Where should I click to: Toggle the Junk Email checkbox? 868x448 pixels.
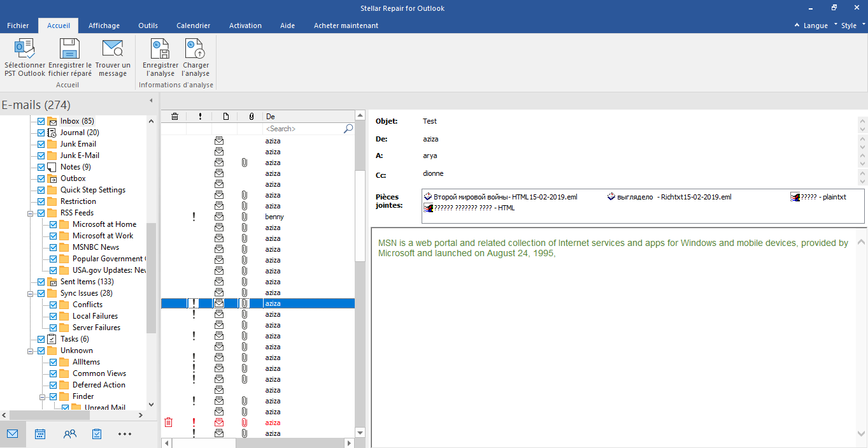pos(41,144)
